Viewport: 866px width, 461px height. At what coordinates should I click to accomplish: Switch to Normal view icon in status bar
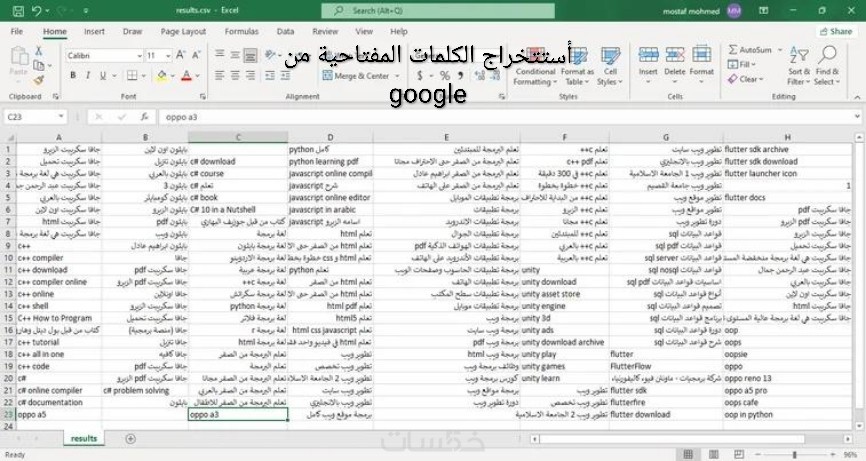point(688,454)
